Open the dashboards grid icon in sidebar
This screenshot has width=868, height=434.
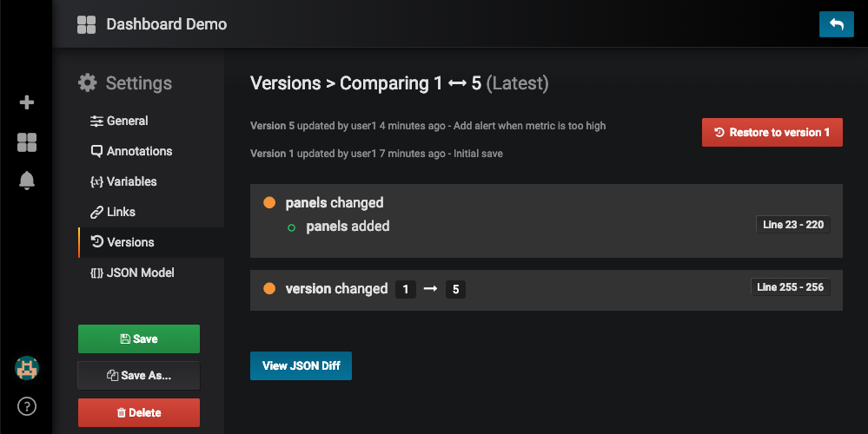click(x=27, y=142)
